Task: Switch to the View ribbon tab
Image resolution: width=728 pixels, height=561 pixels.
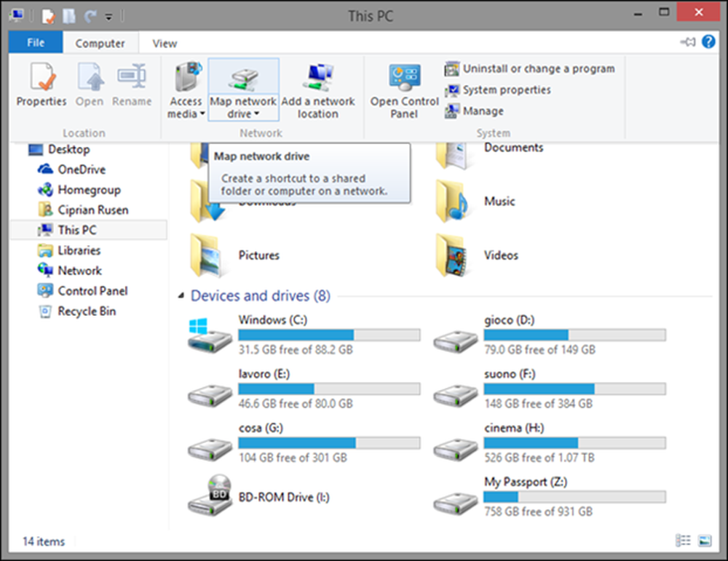Action: (x=165, y=43)
